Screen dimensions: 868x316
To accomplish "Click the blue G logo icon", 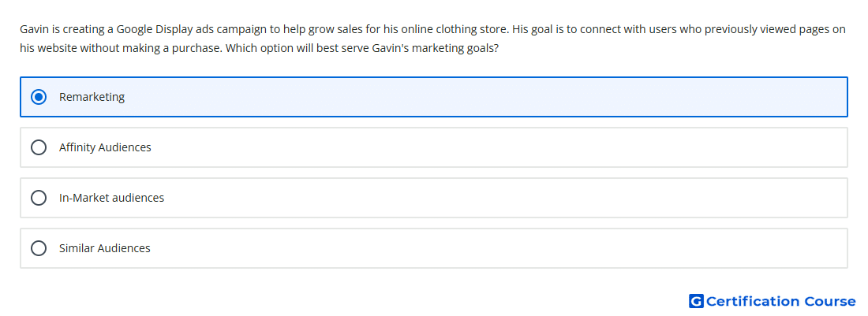I will 696,301.
